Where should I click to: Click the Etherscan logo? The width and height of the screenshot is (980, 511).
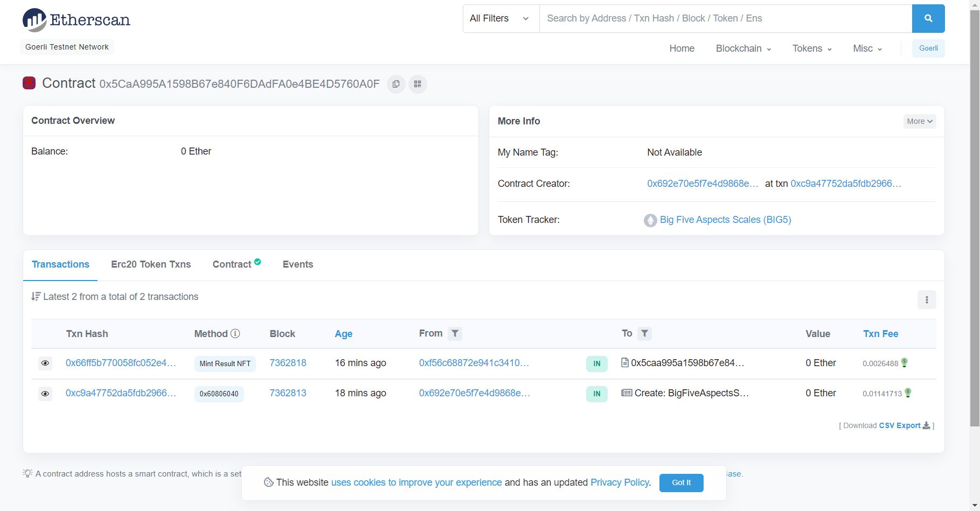(x=76, y=20)
